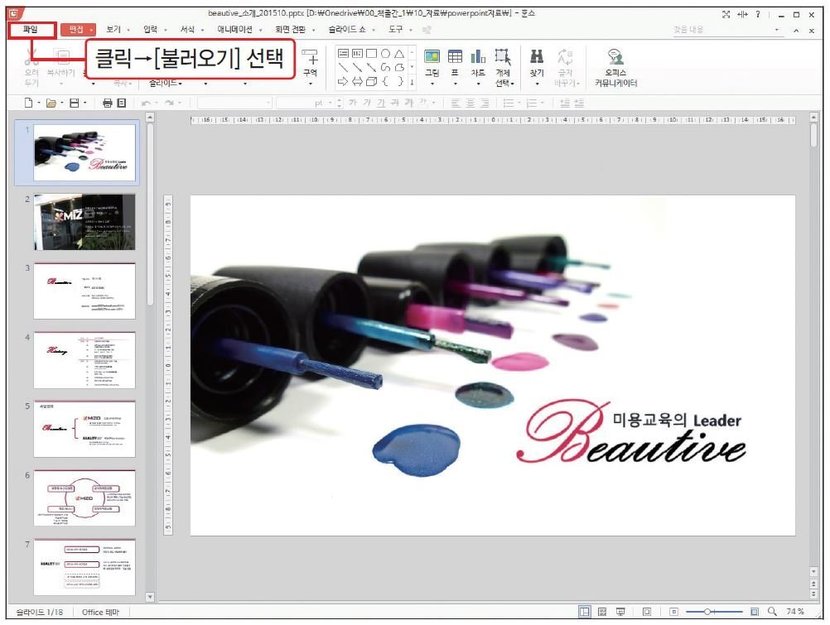
Task: Open the 애니메이션 menu tab
Action: point(235,30)
